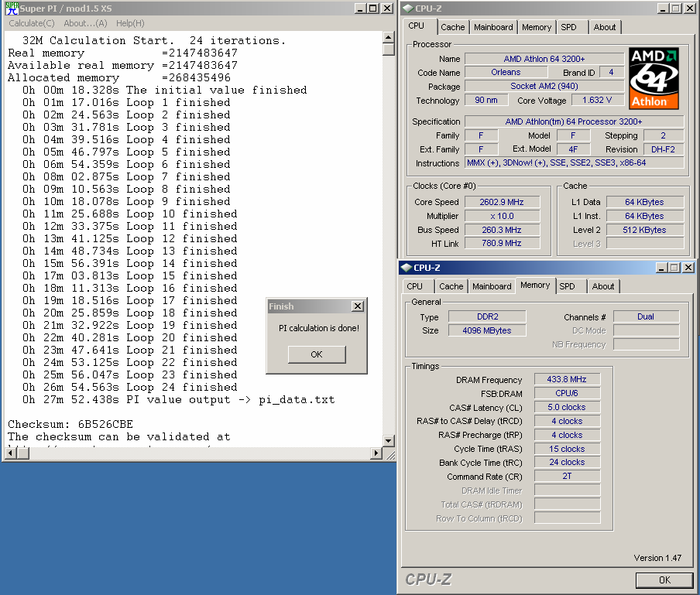Click the Command Rate value '2T'
The width and height of the screenshot is (700, 595).
567,476
